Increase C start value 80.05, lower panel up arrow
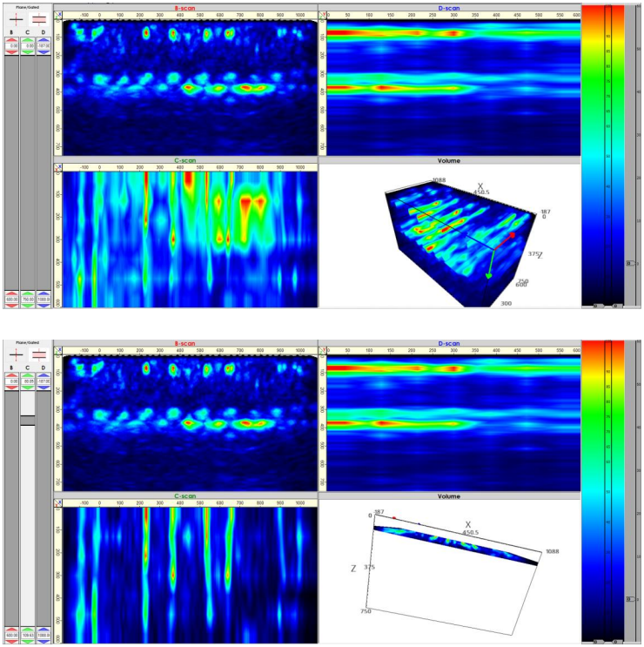 click(28, 375)
